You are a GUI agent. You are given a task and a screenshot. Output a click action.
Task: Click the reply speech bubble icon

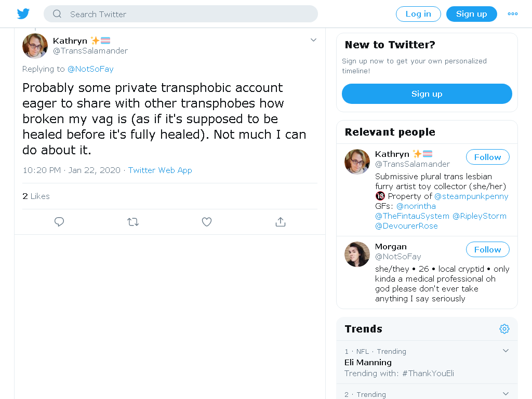[x=59, y=222]
